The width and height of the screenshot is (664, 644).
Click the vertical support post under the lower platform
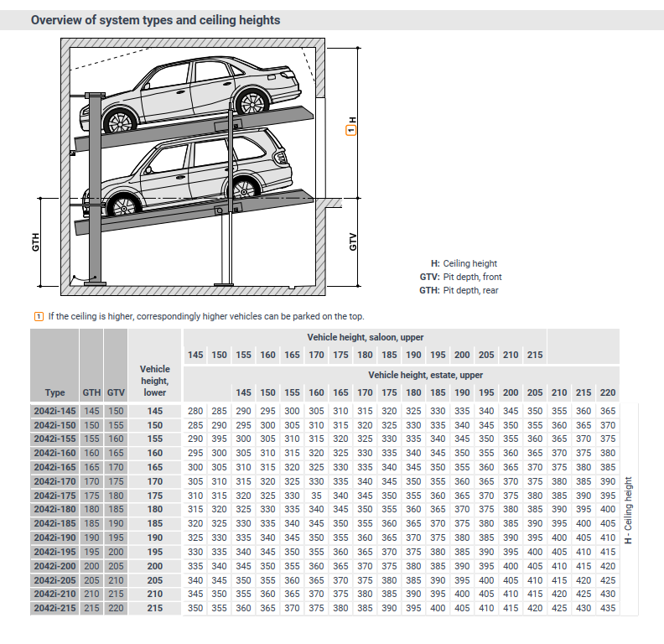pyautogui.click(x=224, y=247)
